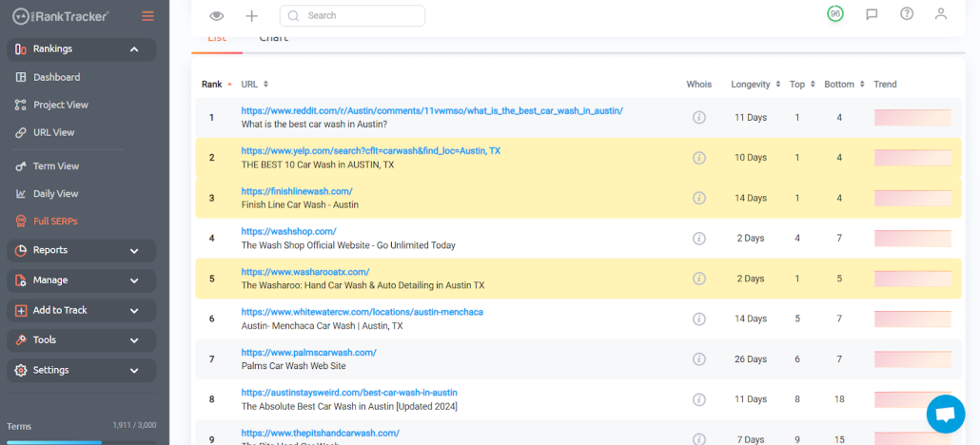Image resolution: width=980 pixels, height=445 pixels.
Task: Click the green 96 score circle
Action: [x=835, y=13]
